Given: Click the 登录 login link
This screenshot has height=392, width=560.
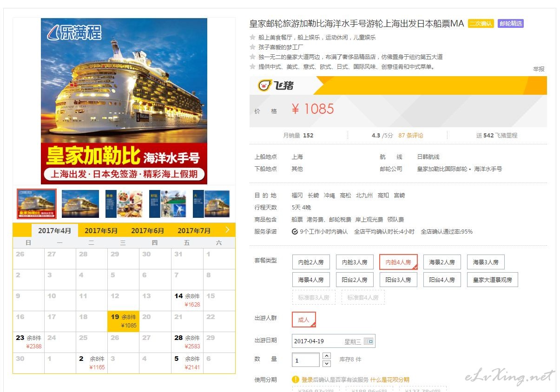Looking at the screenshot, I should coord(307,379).
